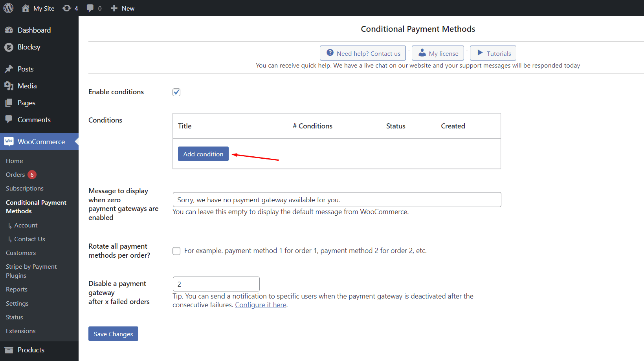Screen dimensions: 644x361
Task: Open the Extensions submenu
Action: pos(21,331)
